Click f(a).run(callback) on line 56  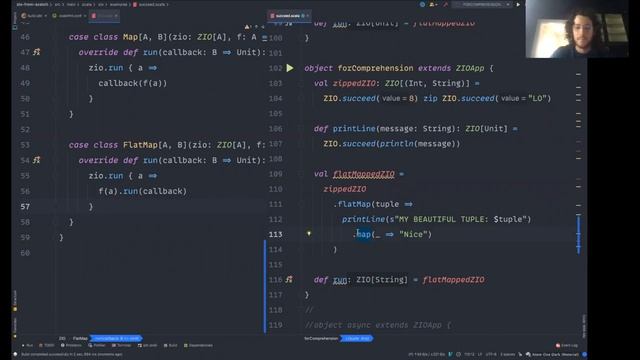142,191
